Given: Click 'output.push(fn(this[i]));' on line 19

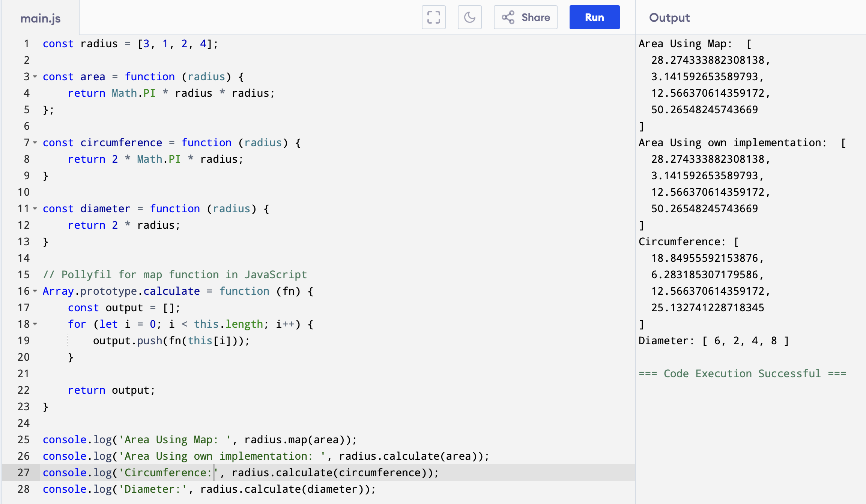Looking at the screenshot, I should pyautogui.click(x=171, y=340).
